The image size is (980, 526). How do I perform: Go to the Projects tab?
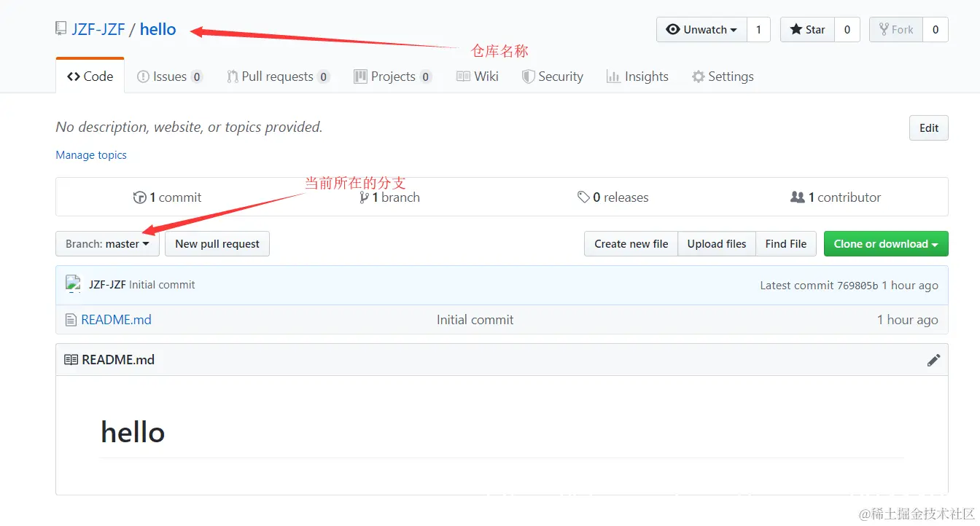393,76
